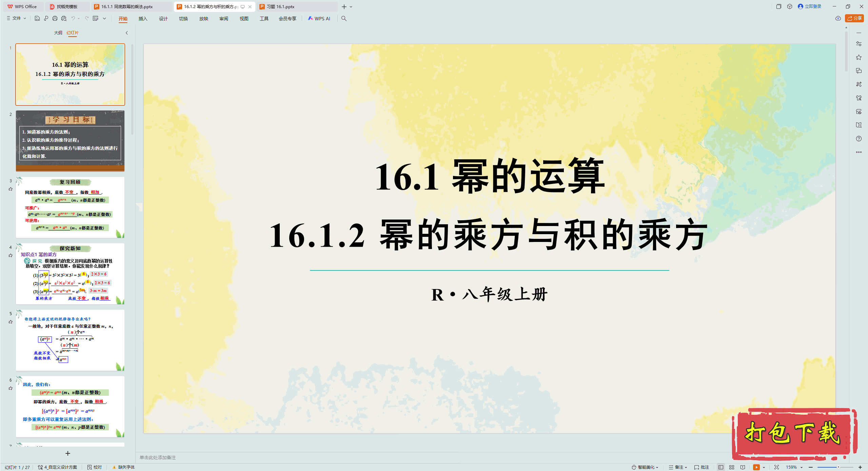This screenshot has height=471, width=868.
Task: Switch to reading view mode
Action: pos(743,467)
